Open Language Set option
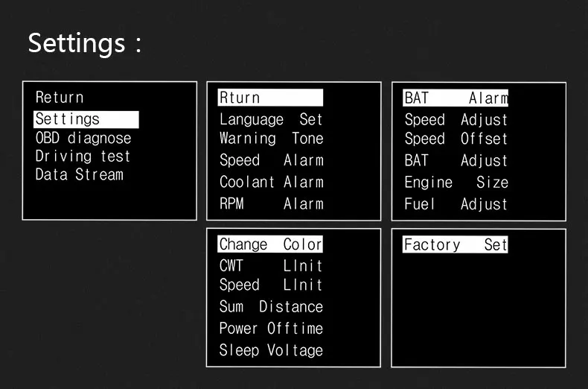The width and height of the screenshot is (588, 389). point(271,120)
